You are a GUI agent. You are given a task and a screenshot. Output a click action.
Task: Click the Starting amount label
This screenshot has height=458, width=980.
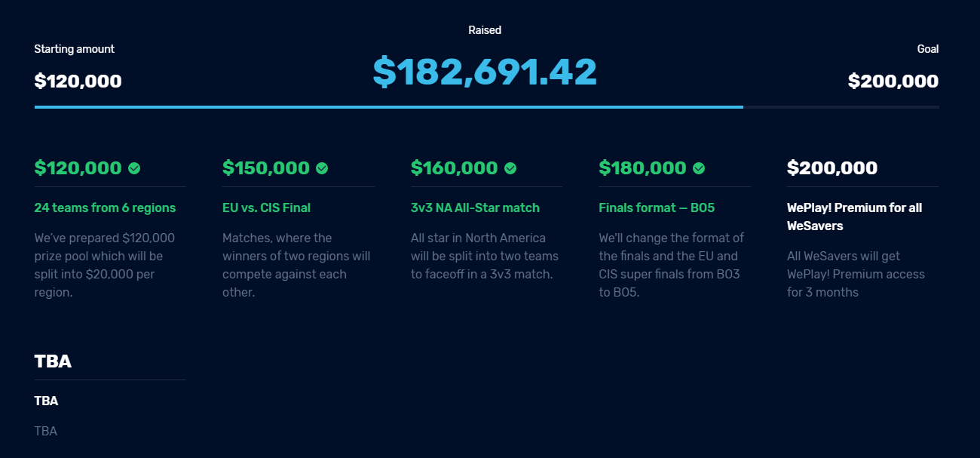click(75, 49)
